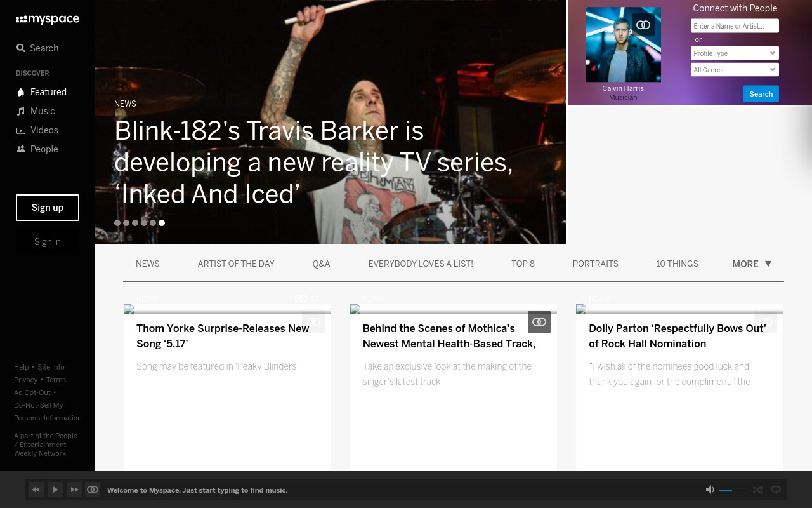Open the Myspace logo home link
The height and width of the screenshot is (508, 812).
[x=48, y=20]
